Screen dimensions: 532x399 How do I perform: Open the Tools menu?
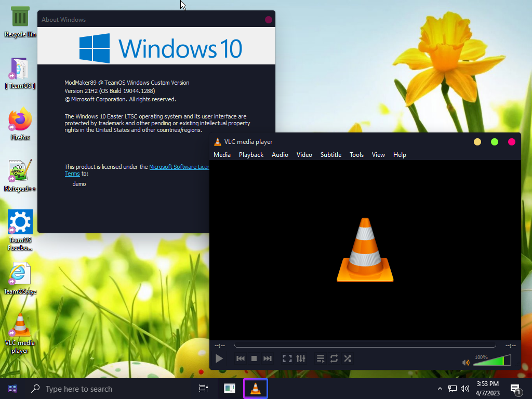point(356,155)
